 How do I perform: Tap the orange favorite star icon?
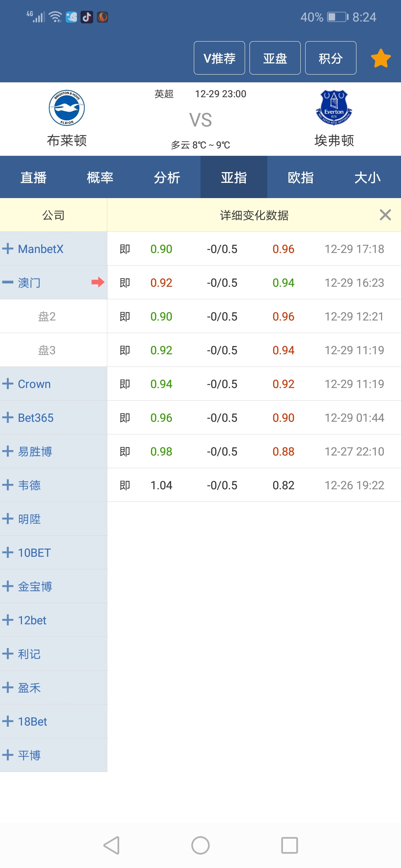pyautogui.click(x=381, y=58)
